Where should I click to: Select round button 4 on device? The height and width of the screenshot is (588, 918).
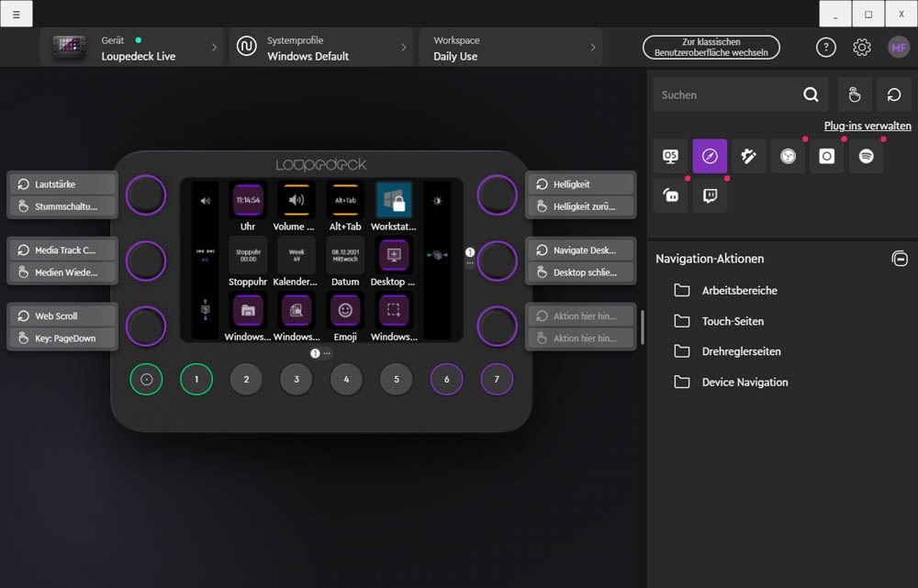(x=347, y=379)
